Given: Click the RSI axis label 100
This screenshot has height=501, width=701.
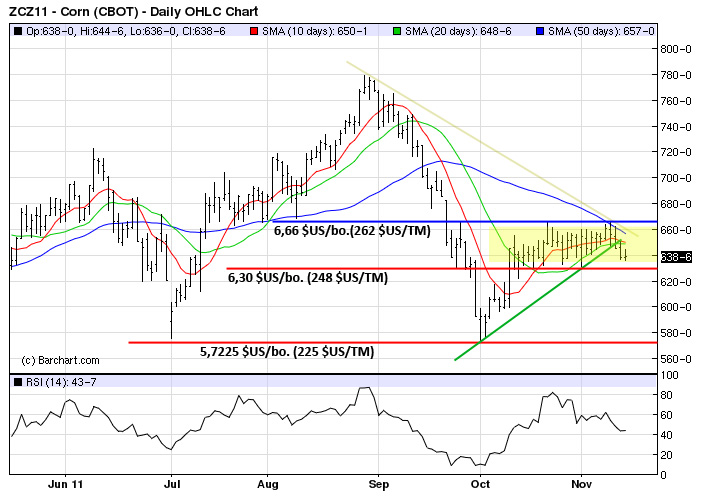Looking at the screenshot, I should pos(669,375).
